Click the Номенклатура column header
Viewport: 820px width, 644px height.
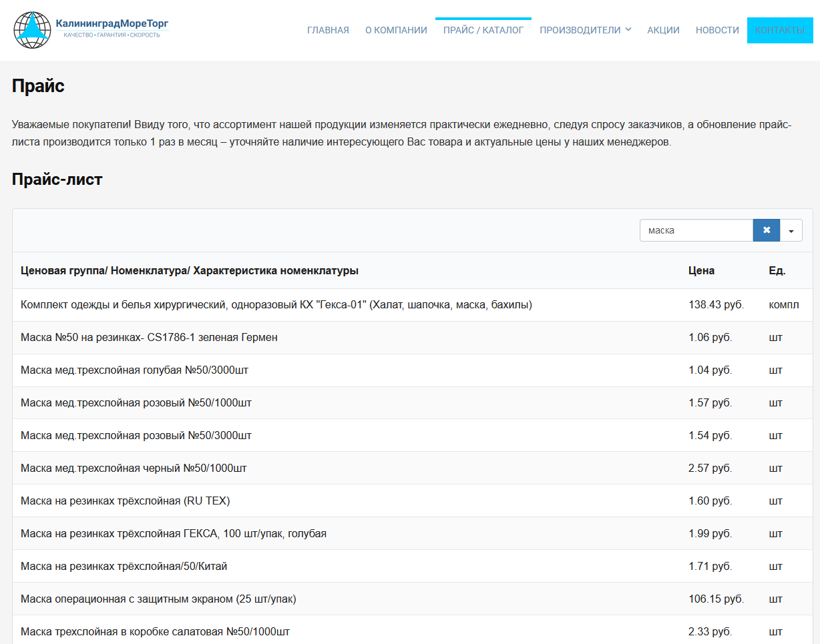tap(190, 270)
